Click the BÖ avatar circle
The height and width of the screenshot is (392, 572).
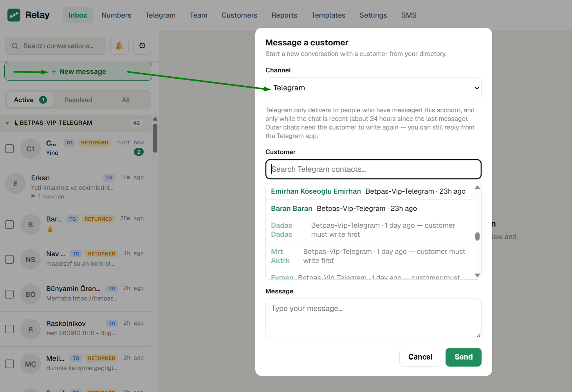point(31,294)
